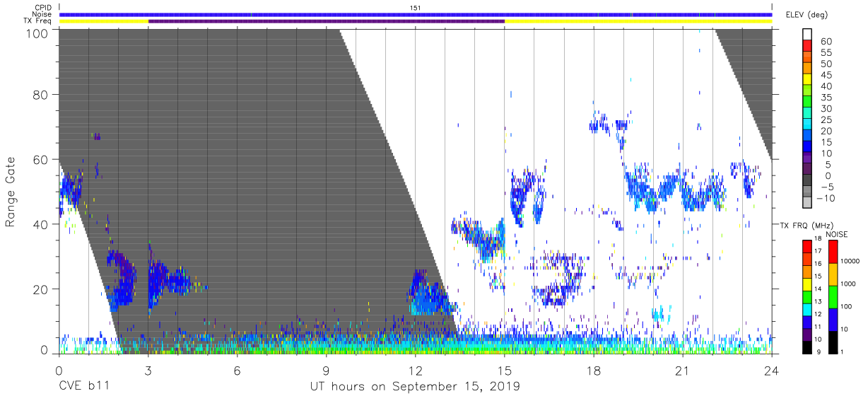Click the 18 hour tick on UT axis
868x401 pixels.
pos(594,369)
